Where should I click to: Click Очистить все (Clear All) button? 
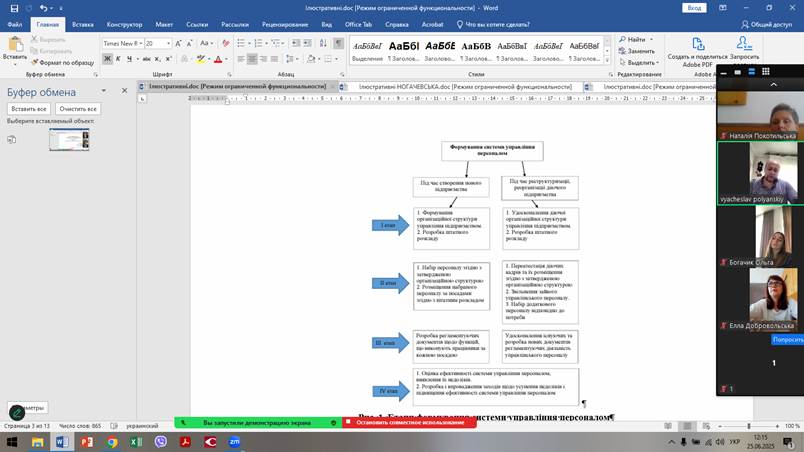[x=78, y=108]
